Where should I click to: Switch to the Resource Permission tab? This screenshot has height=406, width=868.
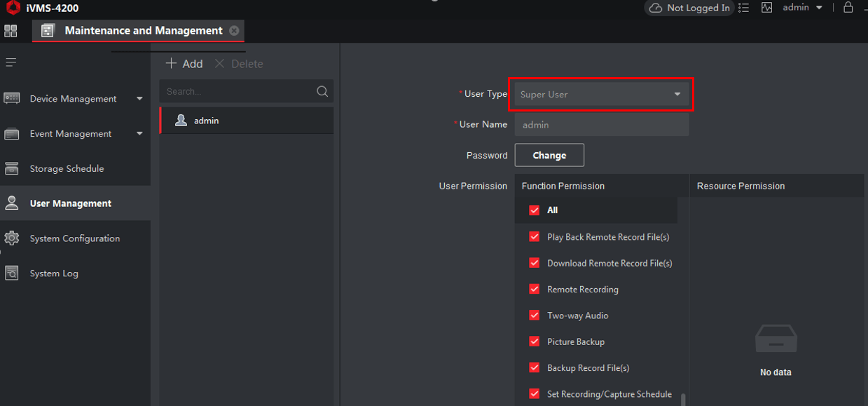(x=740, y=186)
